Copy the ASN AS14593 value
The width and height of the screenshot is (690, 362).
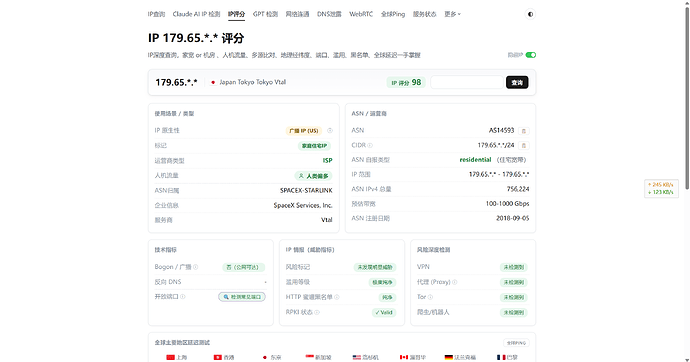[x=523, y=131]
